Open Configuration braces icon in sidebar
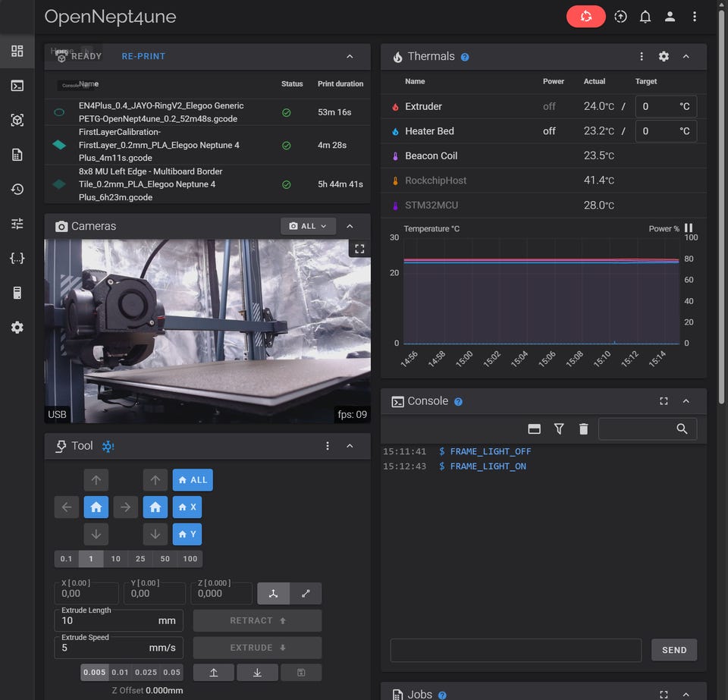Image resolution: width=728 pixels, height=700 pixels. pyautogui.click(x=17, y=258)
